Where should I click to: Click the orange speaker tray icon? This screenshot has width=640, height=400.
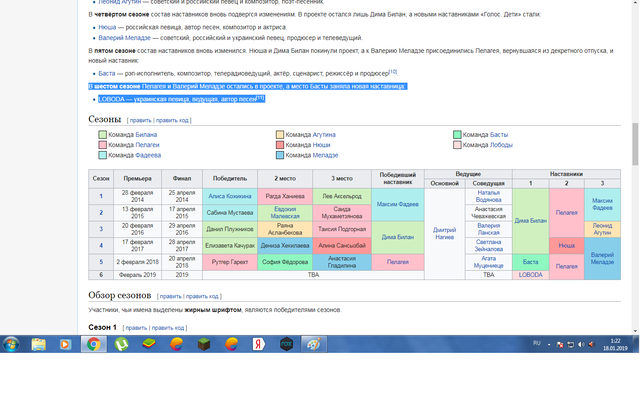[x=591, y=345]
